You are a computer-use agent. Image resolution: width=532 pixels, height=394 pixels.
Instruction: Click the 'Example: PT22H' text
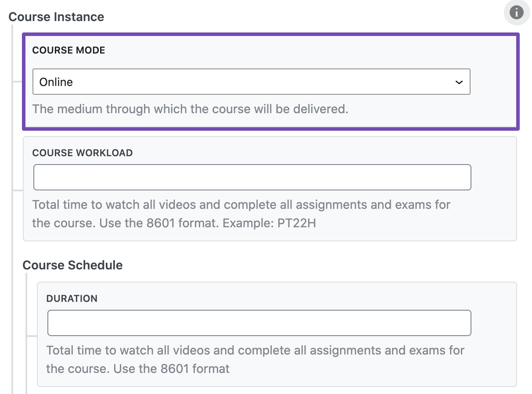[270, 223]
